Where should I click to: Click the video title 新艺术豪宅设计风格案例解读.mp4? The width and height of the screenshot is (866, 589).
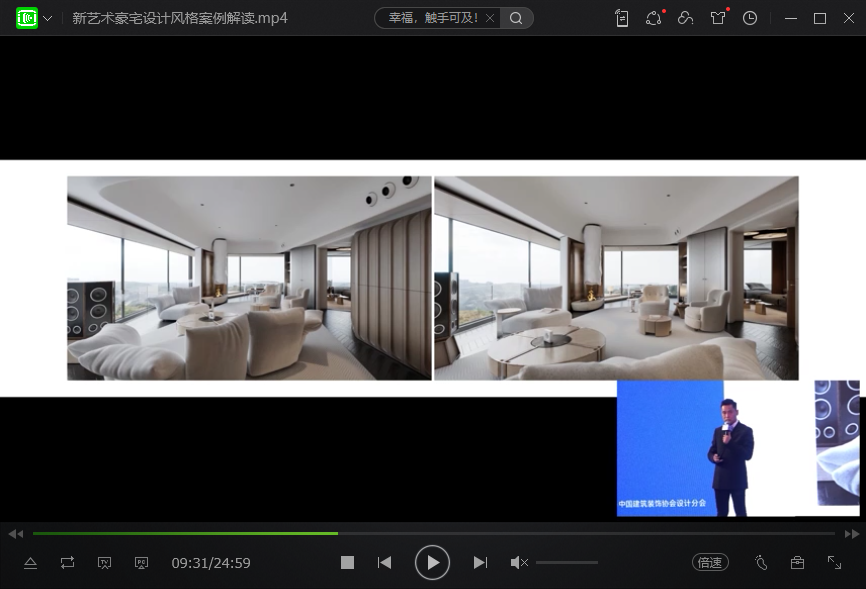(x=179, y=18)
